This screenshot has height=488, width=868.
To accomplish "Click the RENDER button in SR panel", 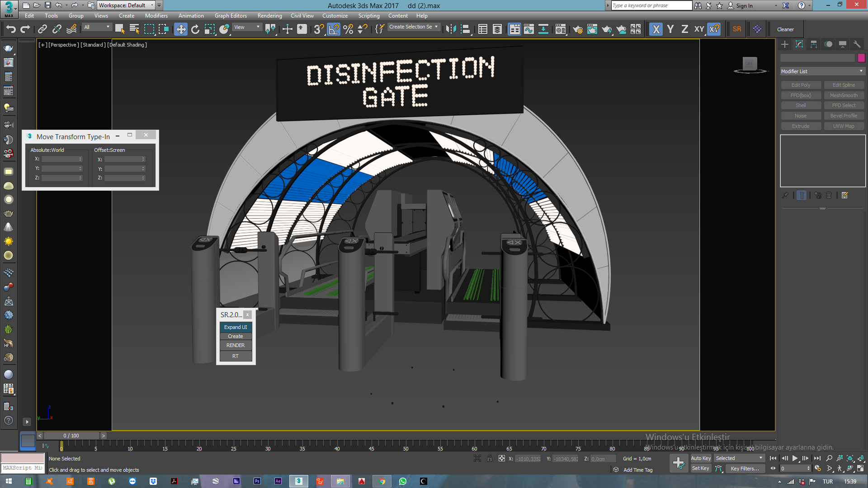I will pyautogui.click(x=236, y=345).
